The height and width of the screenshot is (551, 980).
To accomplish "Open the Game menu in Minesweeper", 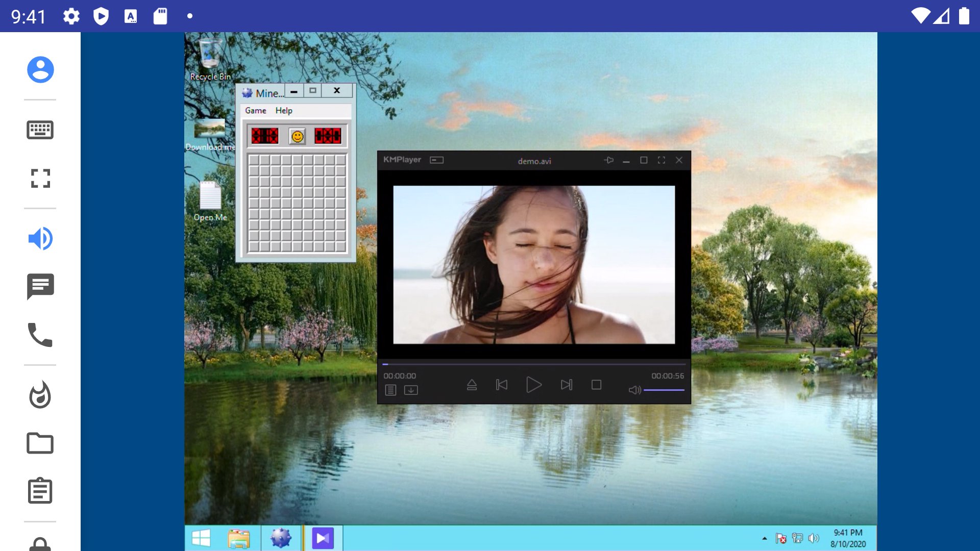I will coord(255,111).
